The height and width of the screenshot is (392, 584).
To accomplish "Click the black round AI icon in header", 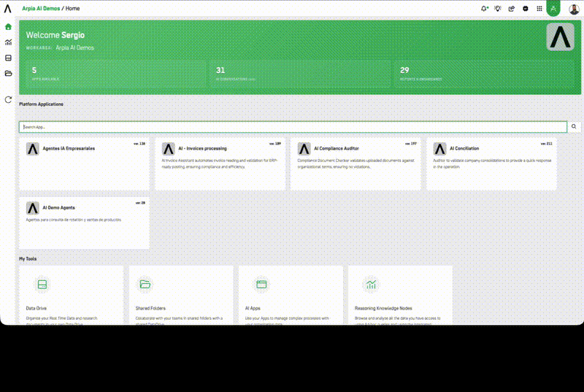I will [x=525, y=8].
